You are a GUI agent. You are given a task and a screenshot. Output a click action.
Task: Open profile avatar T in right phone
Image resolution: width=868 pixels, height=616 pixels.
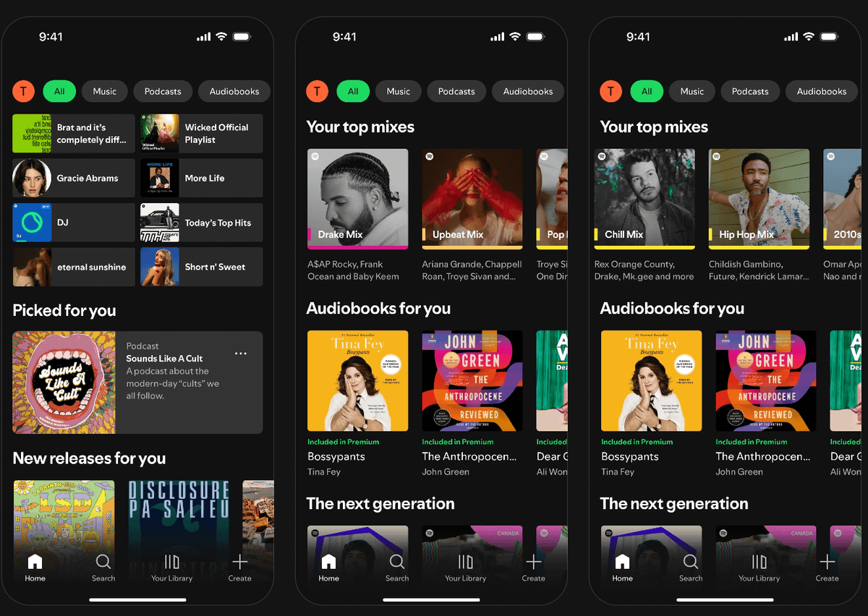610,91
